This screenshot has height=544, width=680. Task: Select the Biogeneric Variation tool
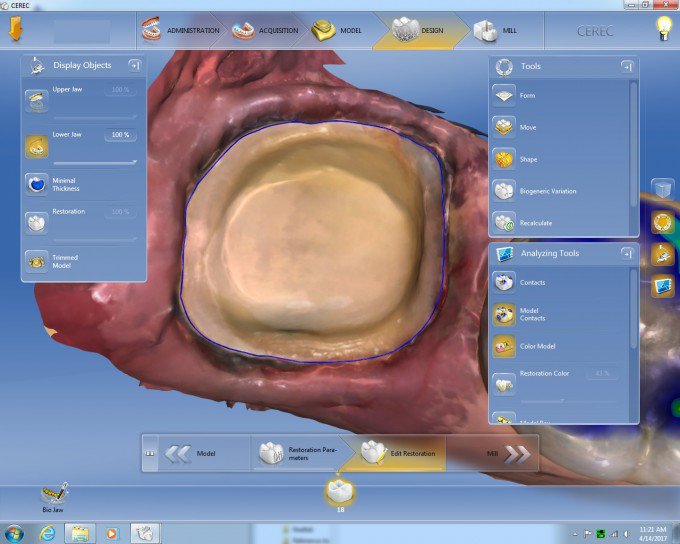[x=504, y=191]
